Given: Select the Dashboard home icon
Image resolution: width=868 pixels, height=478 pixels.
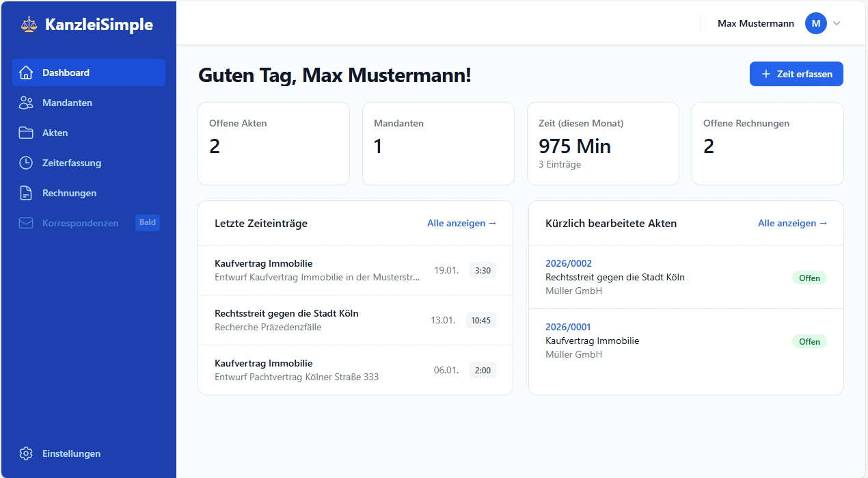Looking at the screenshot, I should click(x=26, y=72).
